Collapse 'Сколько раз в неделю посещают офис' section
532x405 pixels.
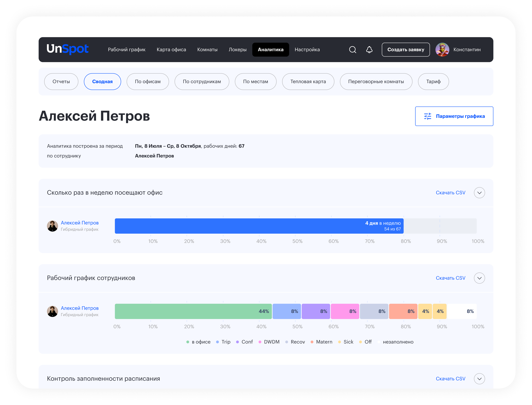pyautogui.click(x=479, y=193)
